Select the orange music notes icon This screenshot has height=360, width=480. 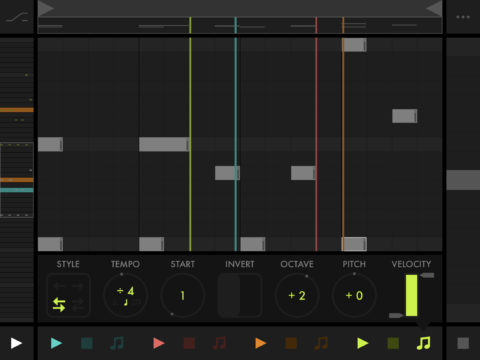click(x=321, y=343)
